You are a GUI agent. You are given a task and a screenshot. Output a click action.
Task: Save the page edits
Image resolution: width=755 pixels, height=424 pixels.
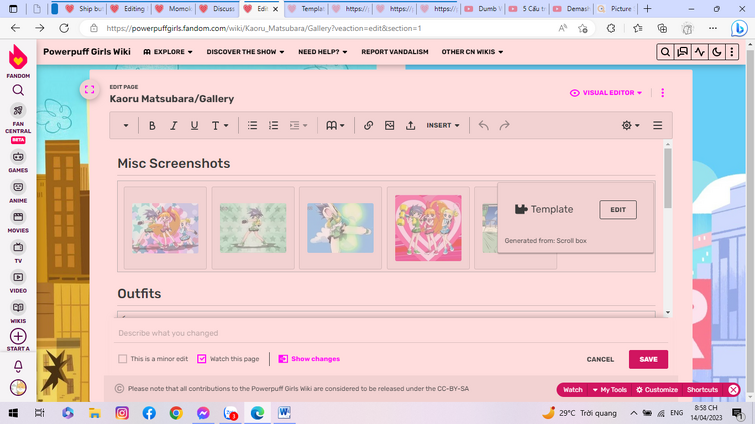[x=648, y=360]
